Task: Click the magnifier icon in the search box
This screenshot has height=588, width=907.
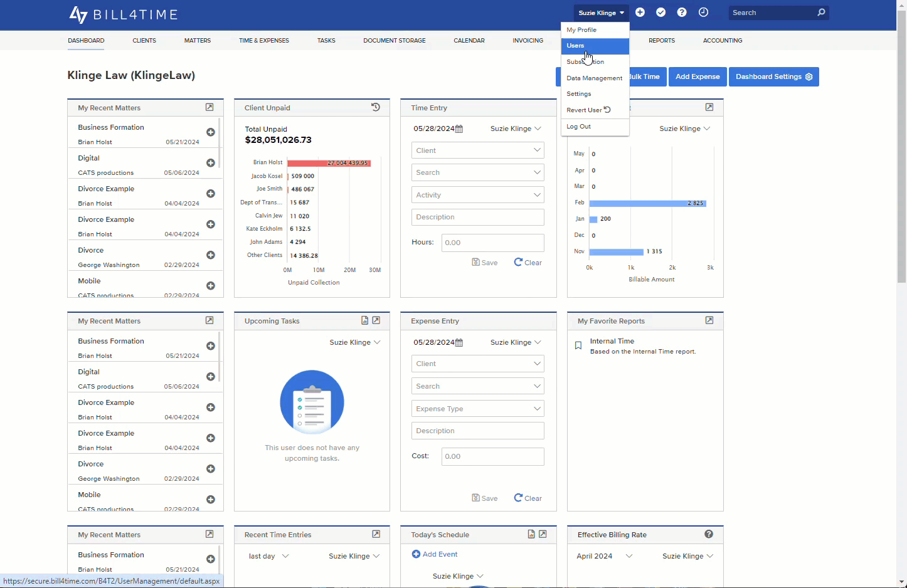Action: [821, 13]
